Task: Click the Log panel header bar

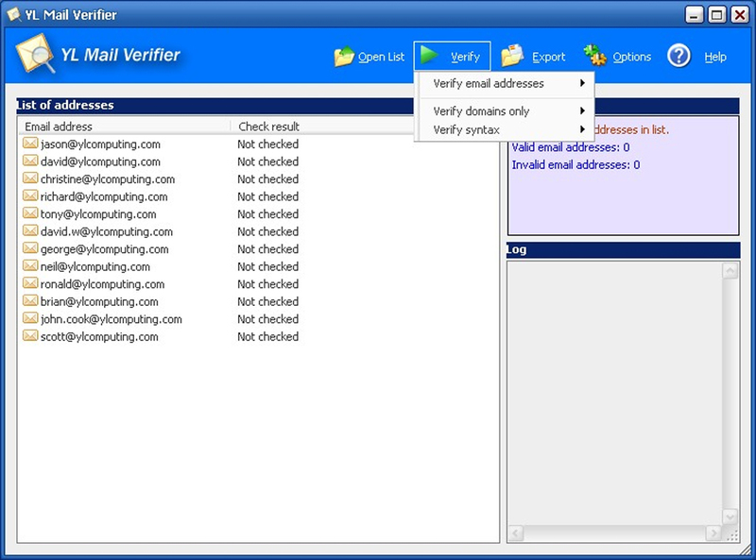Action: pos(623,249)
